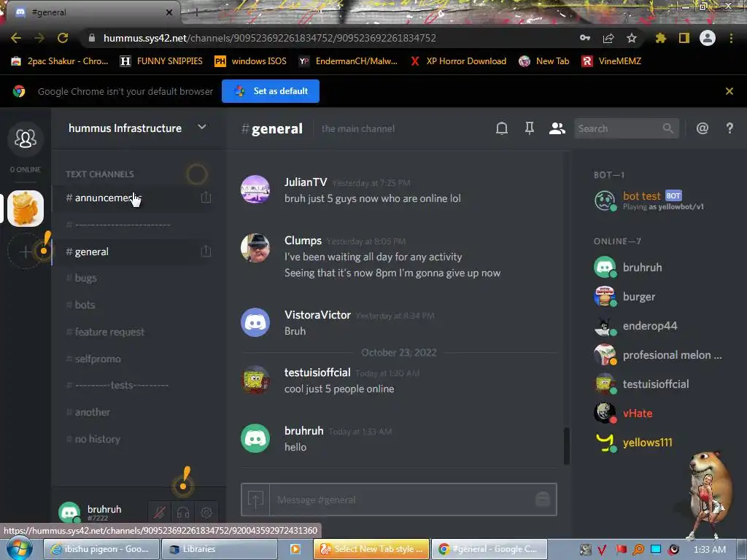The height and width of the screenshot is (560, 747).
Task: Open recent mentions @ icon
Action: coord(703,128)
